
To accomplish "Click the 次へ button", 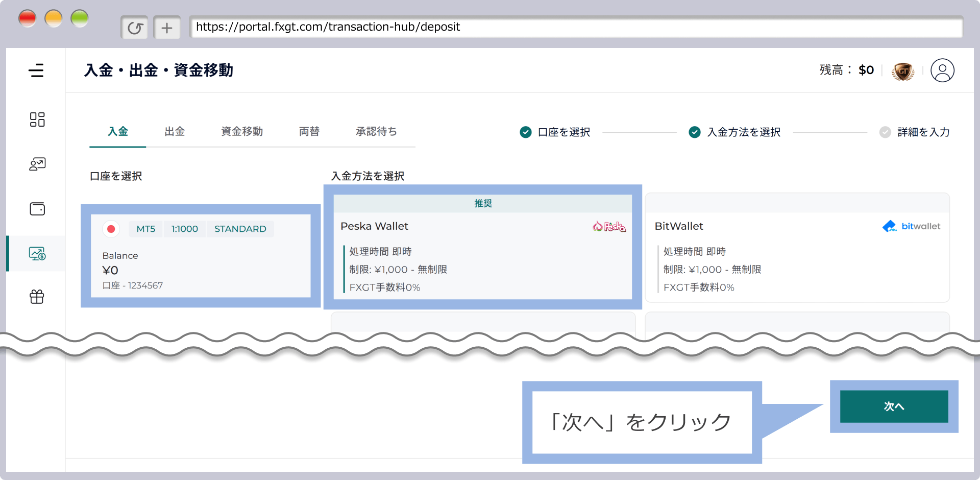I will (894, 406).
